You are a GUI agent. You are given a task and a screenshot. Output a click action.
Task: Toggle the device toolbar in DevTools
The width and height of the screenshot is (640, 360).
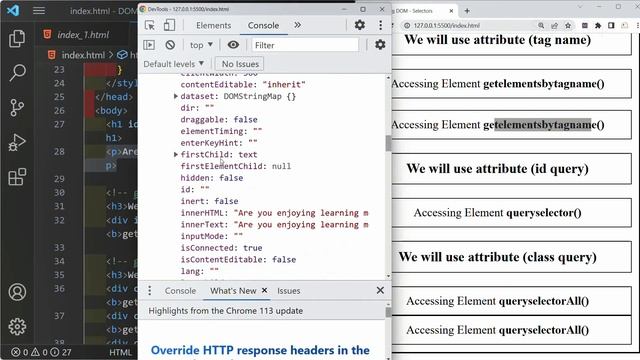[x=169, y=25]
